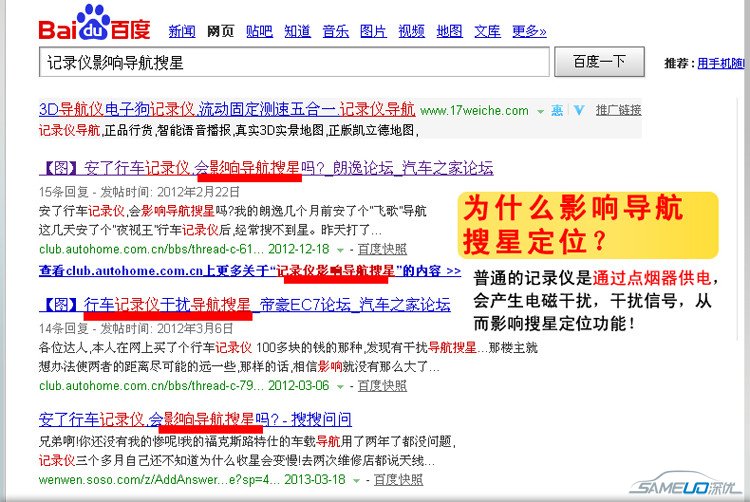Viewport: 750px width, 502px height.
Task: Open the 音乐 music tab
Action: pos(335,32)
